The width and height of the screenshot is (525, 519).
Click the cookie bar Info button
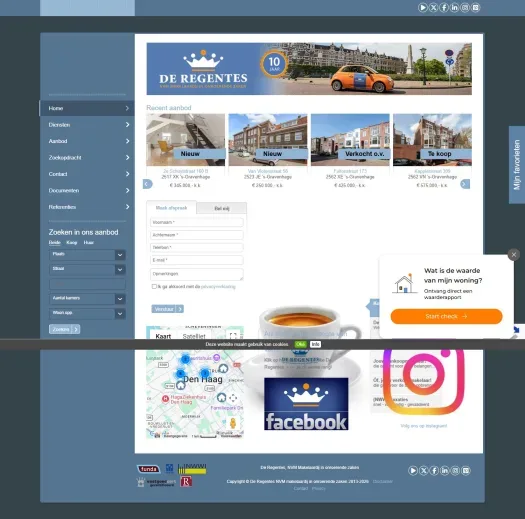[x=315, y=344]
